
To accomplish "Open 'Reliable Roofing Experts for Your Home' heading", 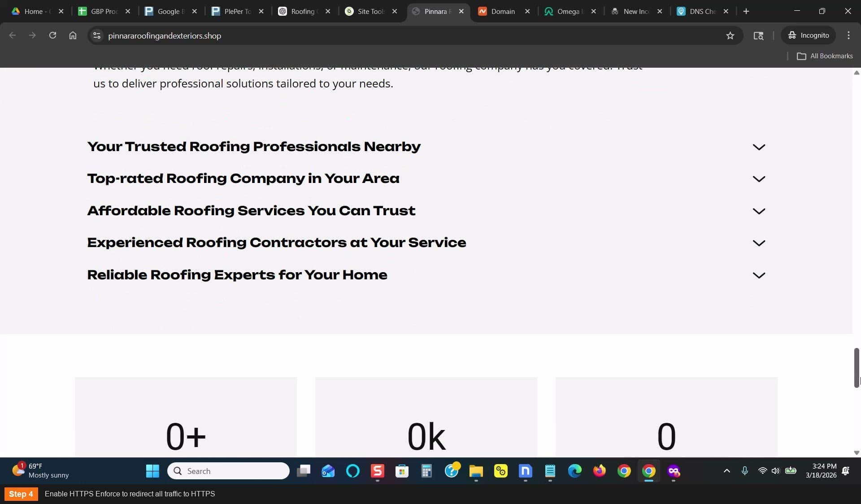I will [237, 275].
